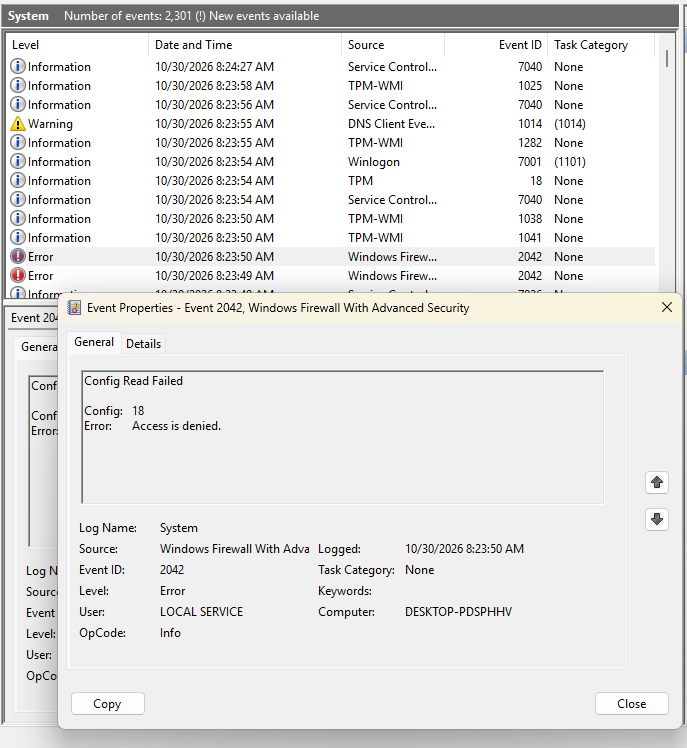Click the LOCAL SERVICE user value

[x=201, y=612]
